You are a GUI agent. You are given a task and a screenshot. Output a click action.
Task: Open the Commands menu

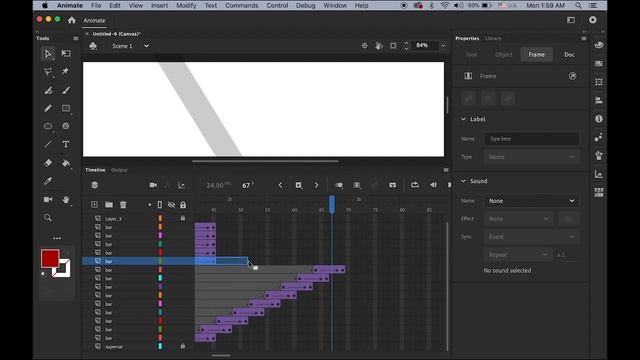(242, 5)
